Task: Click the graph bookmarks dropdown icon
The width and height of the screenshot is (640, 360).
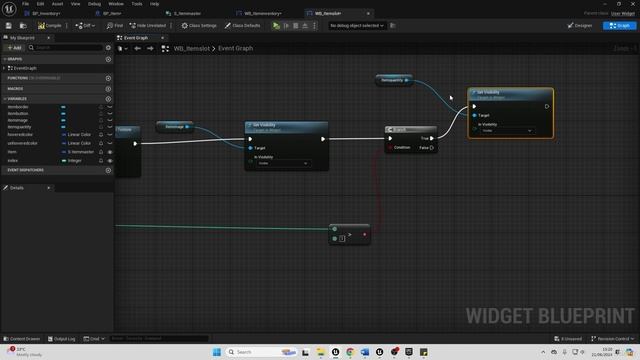Action: [122, 49]
